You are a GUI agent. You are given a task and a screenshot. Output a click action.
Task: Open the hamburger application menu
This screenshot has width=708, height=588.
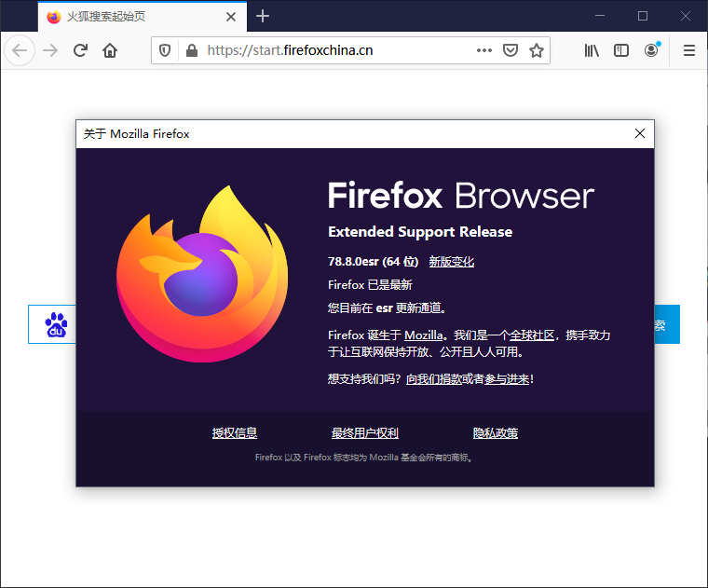(689, 50)
